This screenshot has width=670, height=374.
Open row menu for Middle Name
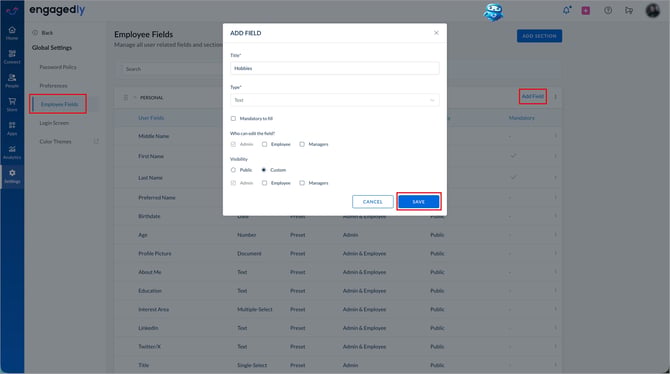pos(555,136)
